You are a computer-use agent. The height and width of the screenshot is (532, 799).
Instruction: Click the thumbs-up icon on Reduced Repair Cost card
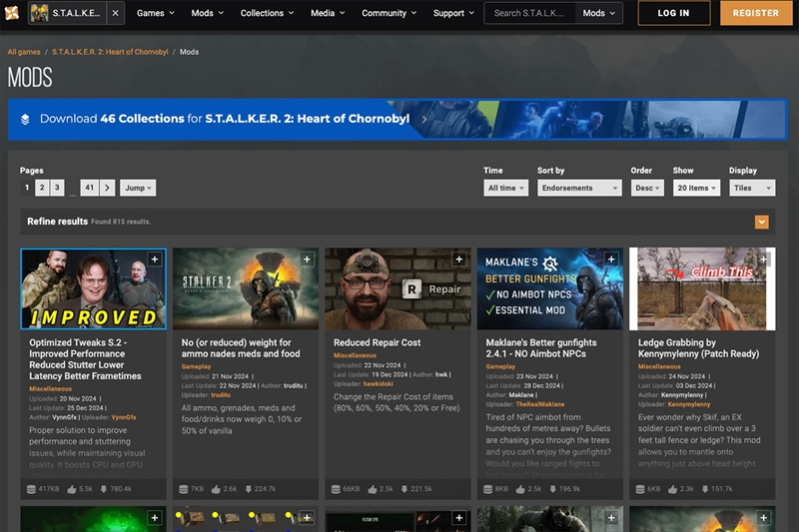click(x=373, y=489)
